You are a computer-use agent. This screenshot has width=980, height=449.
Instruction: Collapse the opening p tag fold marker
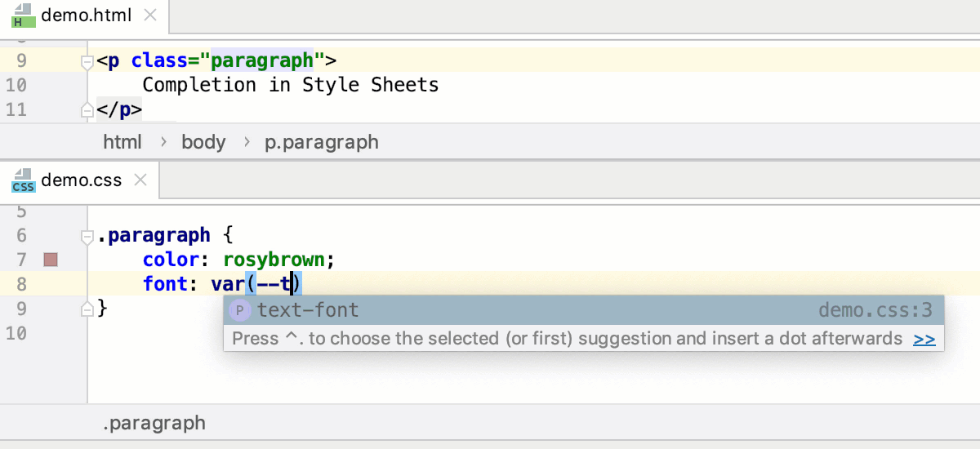87,61
